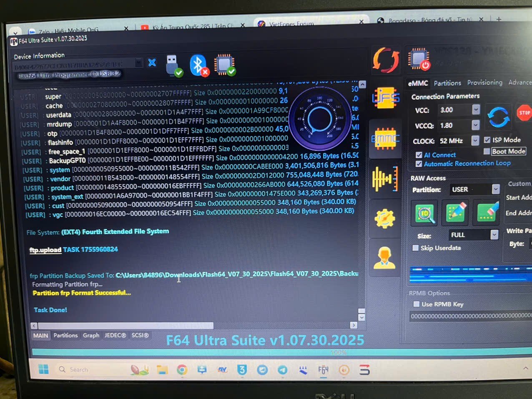Screen dimensions: 532x399
Task: Toggle the ISP Mode checkbox
Action: (487, 140)
